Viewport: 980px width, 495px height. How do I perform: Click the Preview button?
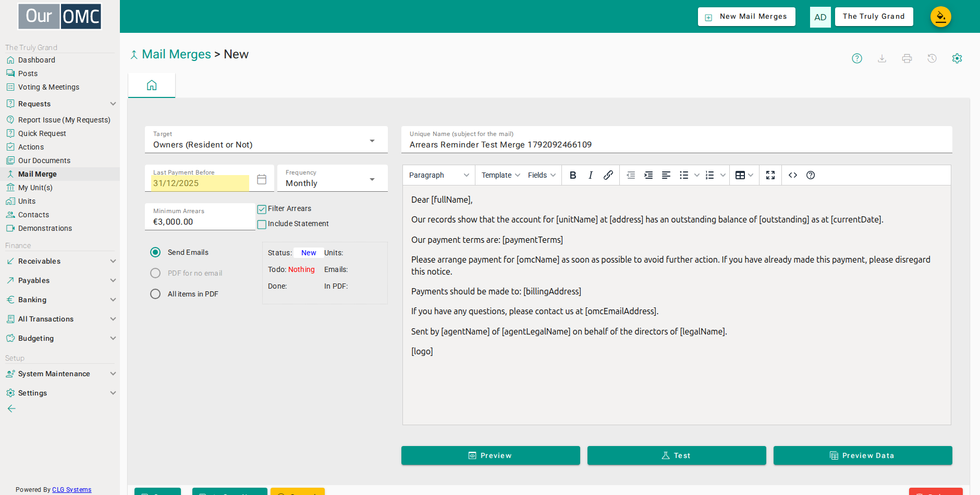491,455
